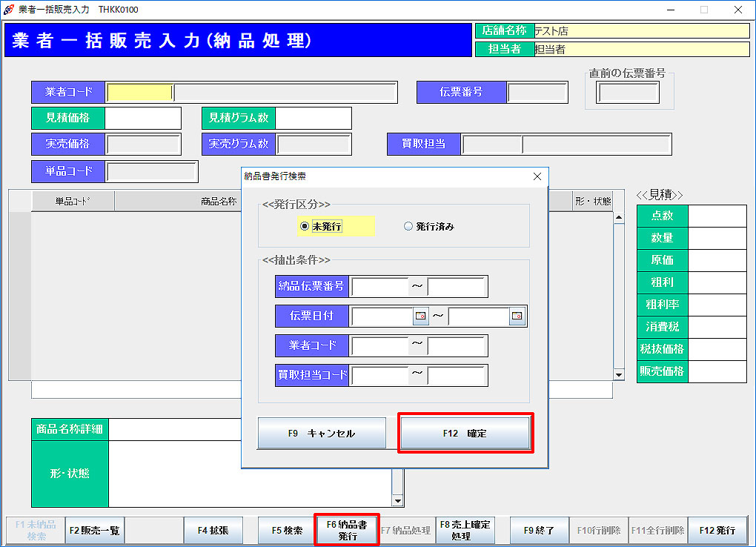The image size is (756, 547).
Task: Click the F6 納品書発行 function button
Action: coord(347,530)
